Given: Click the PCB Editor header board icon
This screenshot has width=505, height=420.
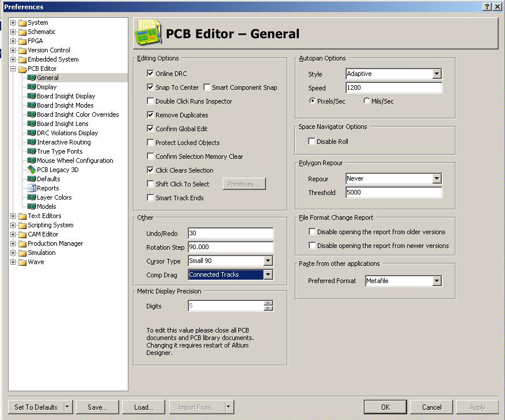Looking at the screenshot, I should point(148,32).
